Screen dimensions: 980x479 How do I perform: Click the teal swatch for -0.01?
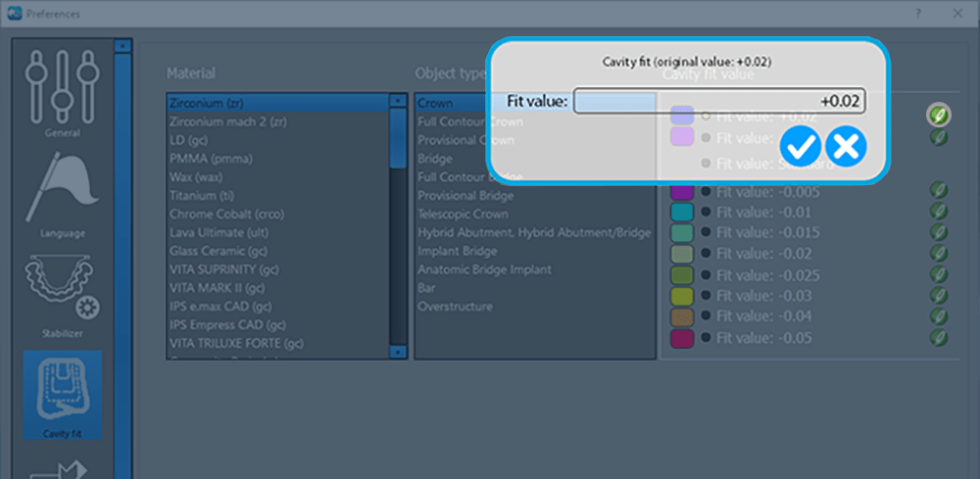(x=682, y=212)
